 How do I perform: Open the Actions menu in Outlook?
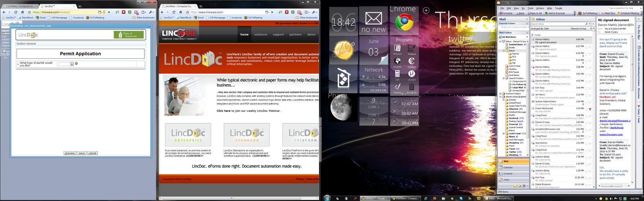[x=540, y=8]
